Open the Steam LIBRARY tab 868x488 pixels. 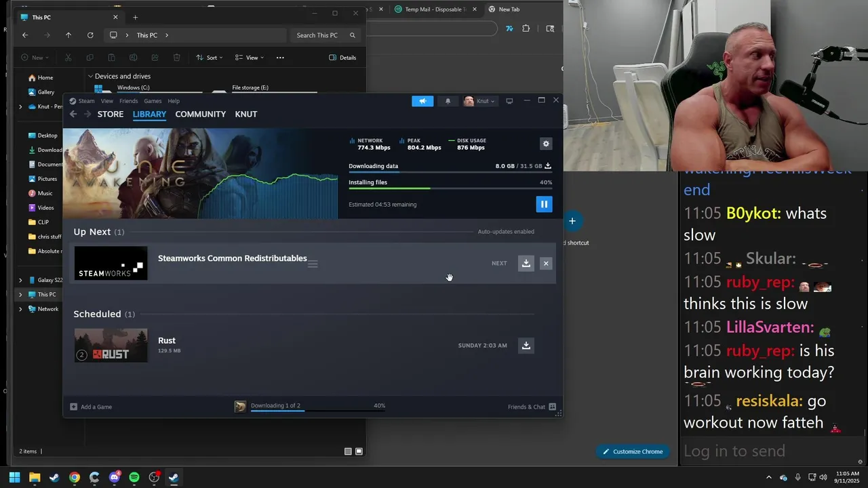(149, 114)
